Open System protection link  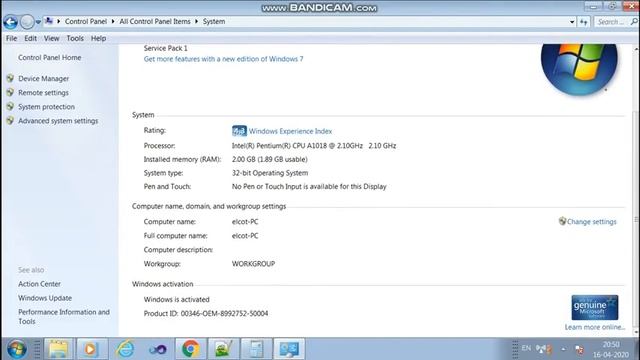[x=46, y=107]
